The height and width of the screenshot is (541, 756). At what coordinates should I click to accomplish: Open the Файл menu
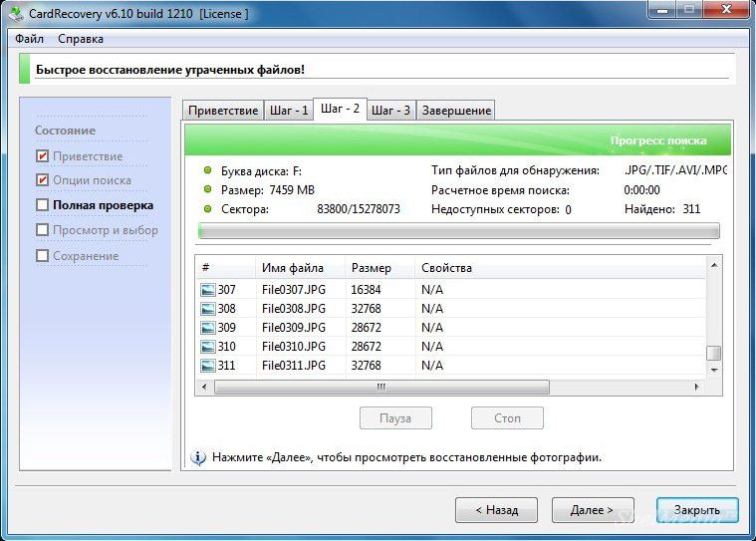click(x=30, y=39)
